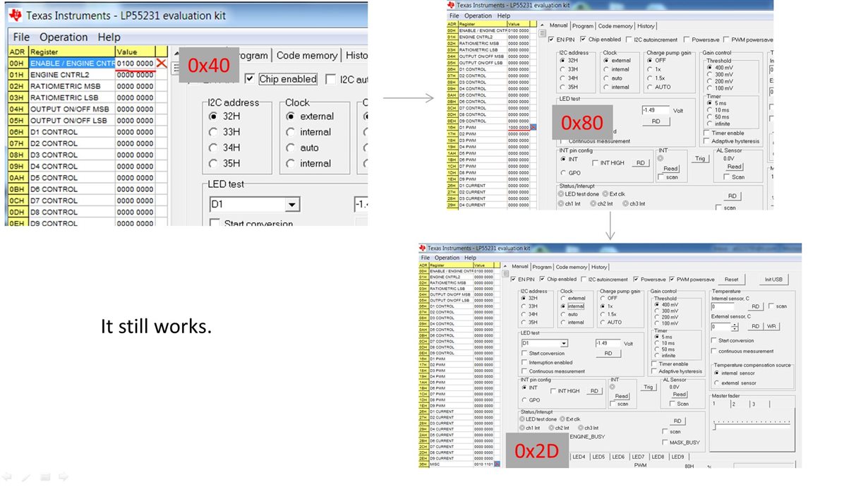868x487 pixels.
Task: Select 200 mV threshold in bottom window
Action: click(658, 317)
